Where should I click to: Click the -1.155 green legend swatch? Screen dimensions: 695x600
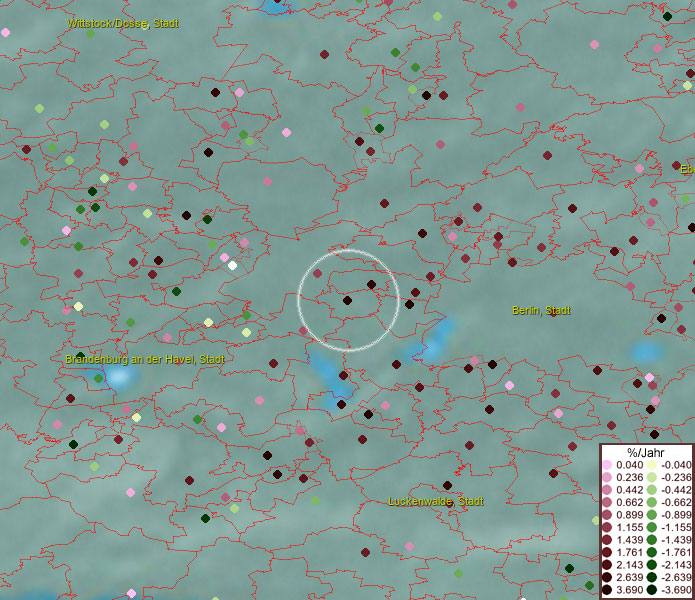point(652,527)
